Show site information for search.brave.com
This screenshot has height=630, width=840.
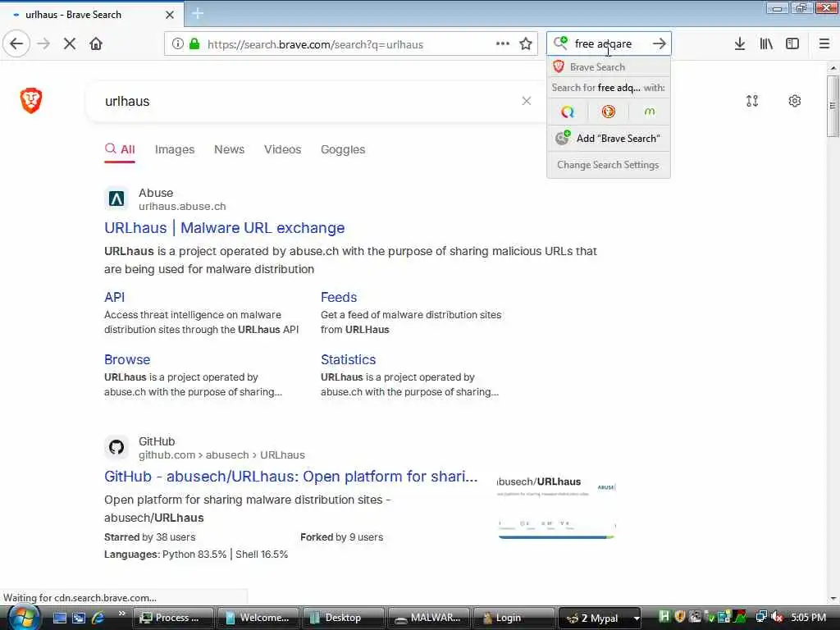pyautogui.click(x=177, y=44)
